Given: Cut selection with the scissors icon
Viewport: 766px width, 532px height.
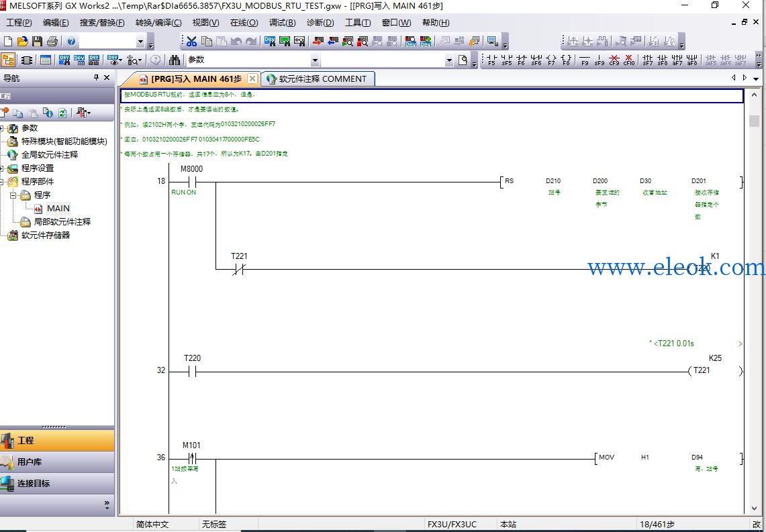Looking at the screenshot, I should click(x=191, y=42).
